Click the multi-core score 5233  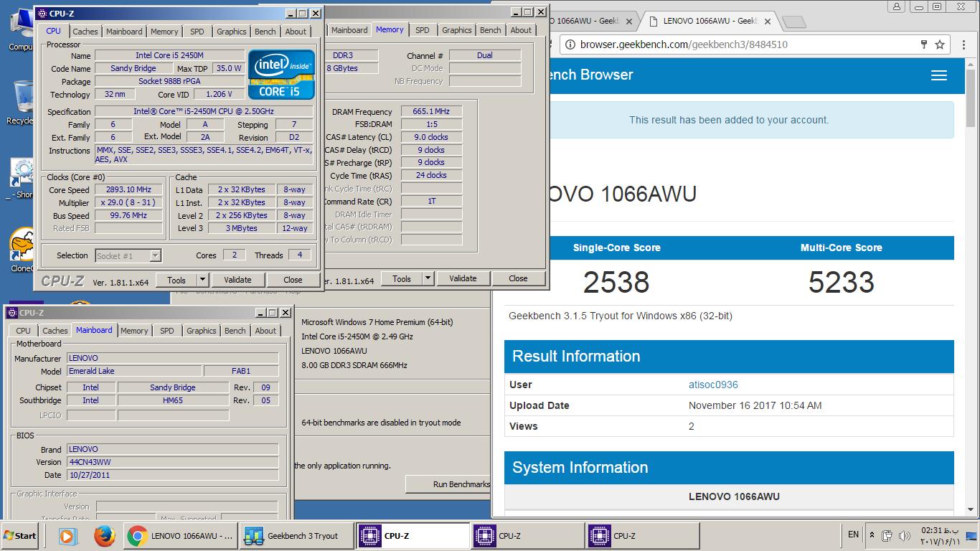(841, 282)
